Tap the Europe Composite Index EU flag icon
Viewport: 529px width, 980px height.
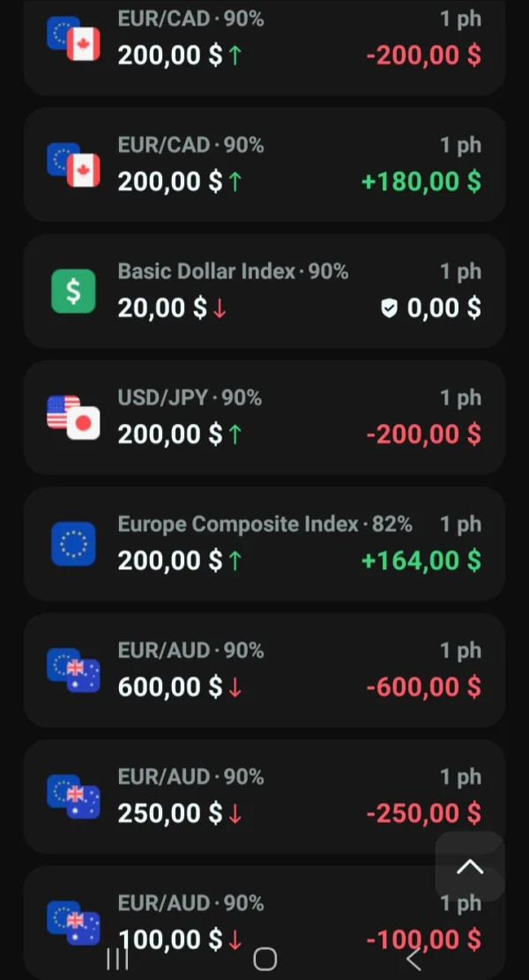pos(73,544)
